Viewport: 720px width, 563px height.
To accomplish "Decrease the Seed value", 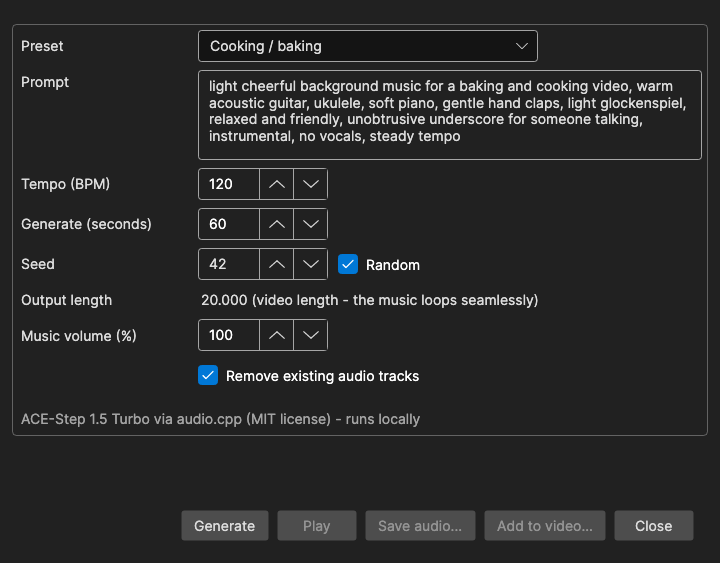I will coord(311,264).
